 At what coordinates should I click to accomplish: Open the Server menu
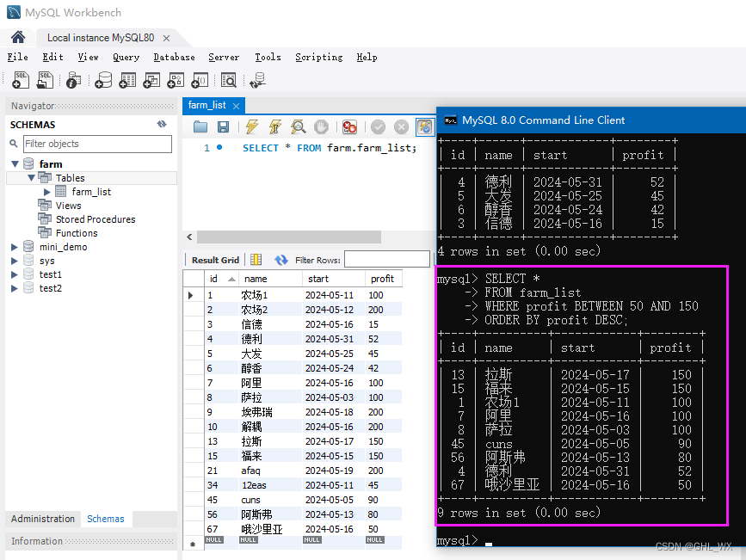click(x=224, y=57)
